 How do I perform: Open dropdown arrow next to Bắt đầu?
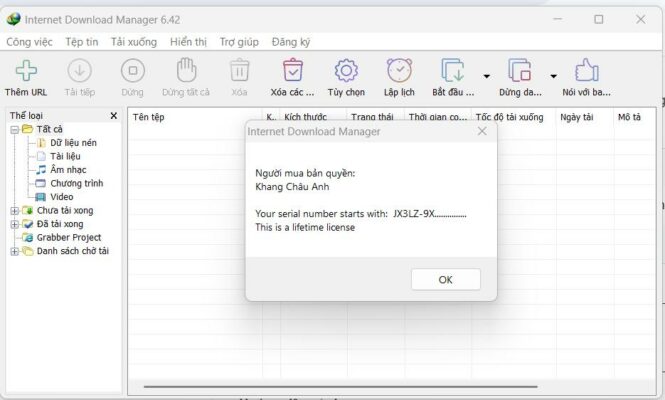[x=486, y=76]
